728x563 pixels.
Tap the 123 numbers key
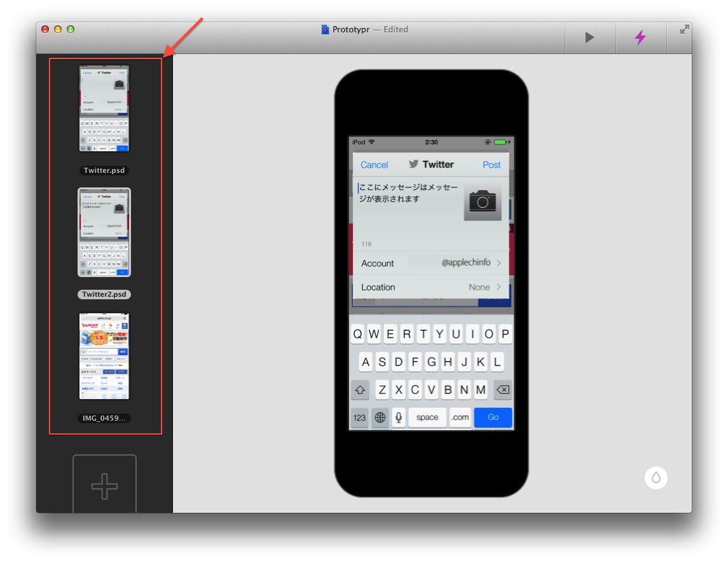click(360, 417)
